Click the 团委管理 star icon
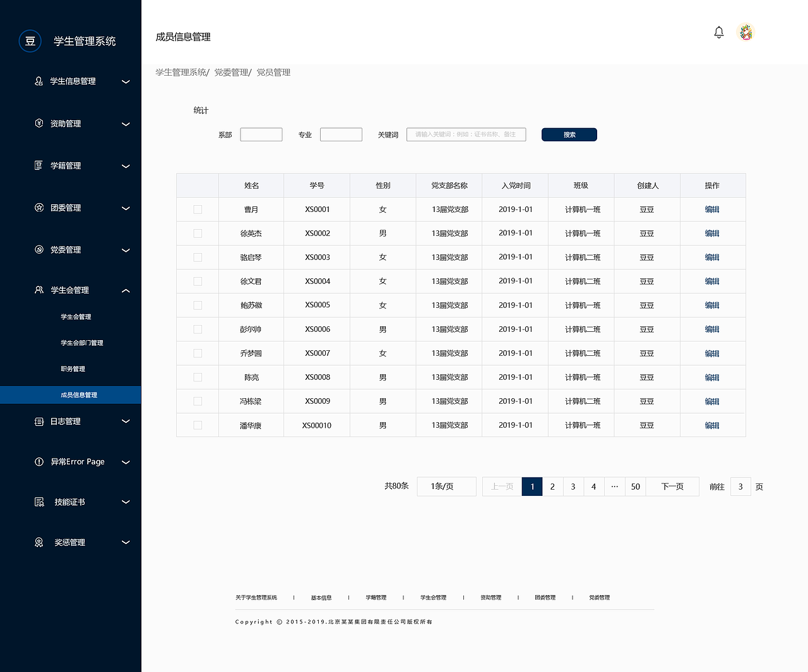The height and width of the screenshot is (672, 808). pyautogui.click(x=39, y=208)
